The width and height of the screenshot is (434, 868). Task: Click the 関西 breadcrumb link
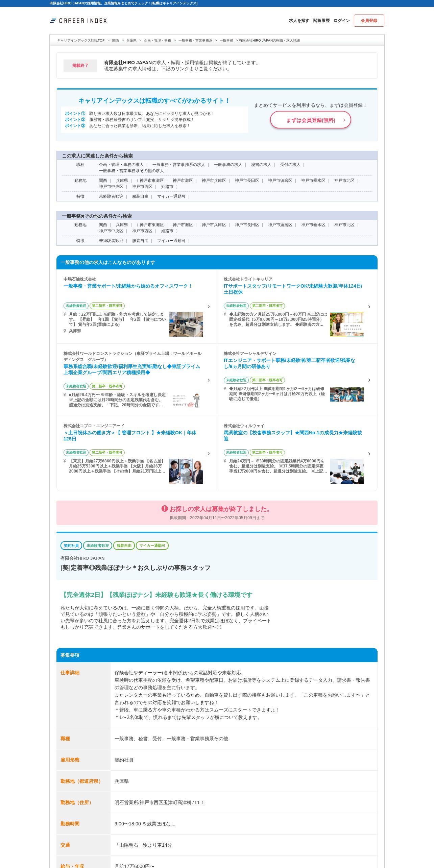pos(116,41)
